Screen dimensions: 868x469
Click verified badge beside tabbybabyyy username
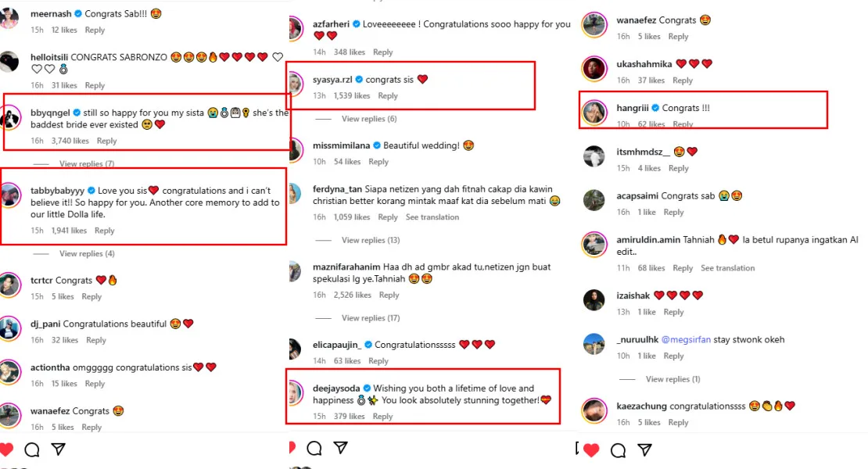(x=91, y=190)
